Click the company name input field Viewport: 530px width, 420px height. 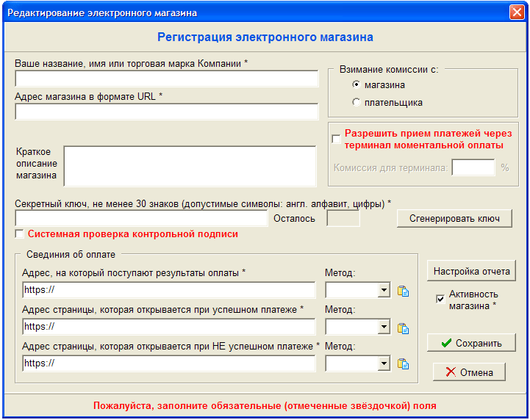[x=166, y=79]
